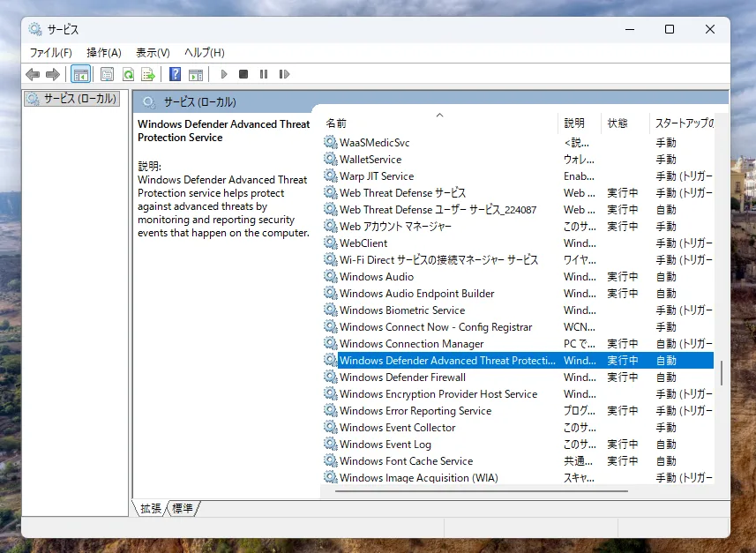Click the gear icon beside Warp JIT Service
The height and width of the screenshot is (553, 756).
tap(330, 176)
